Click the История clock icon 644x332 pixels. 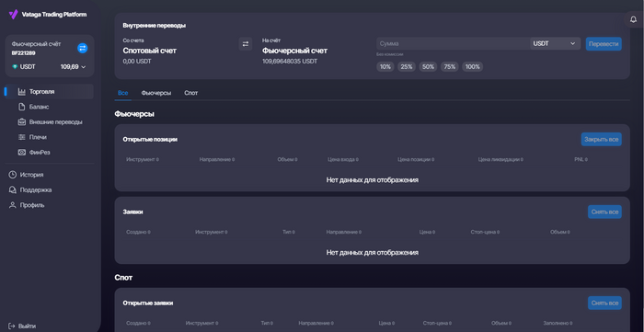tap(13, 175)
